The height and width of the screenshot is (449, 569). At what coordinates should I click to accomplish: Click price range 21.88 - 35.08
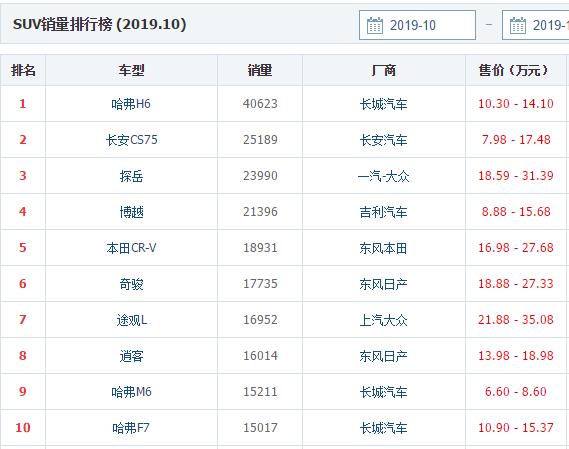[x=516, y=319]
